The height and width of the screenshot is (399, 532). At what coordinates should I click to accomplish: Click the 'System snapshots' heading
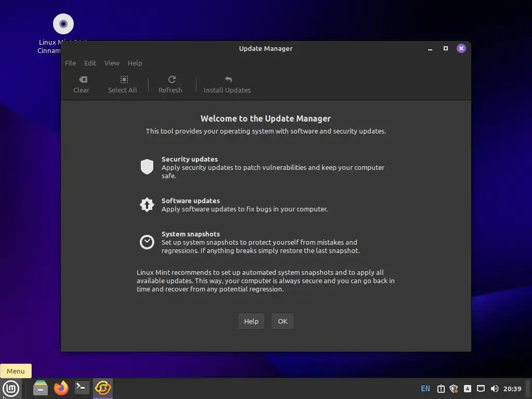190,234
